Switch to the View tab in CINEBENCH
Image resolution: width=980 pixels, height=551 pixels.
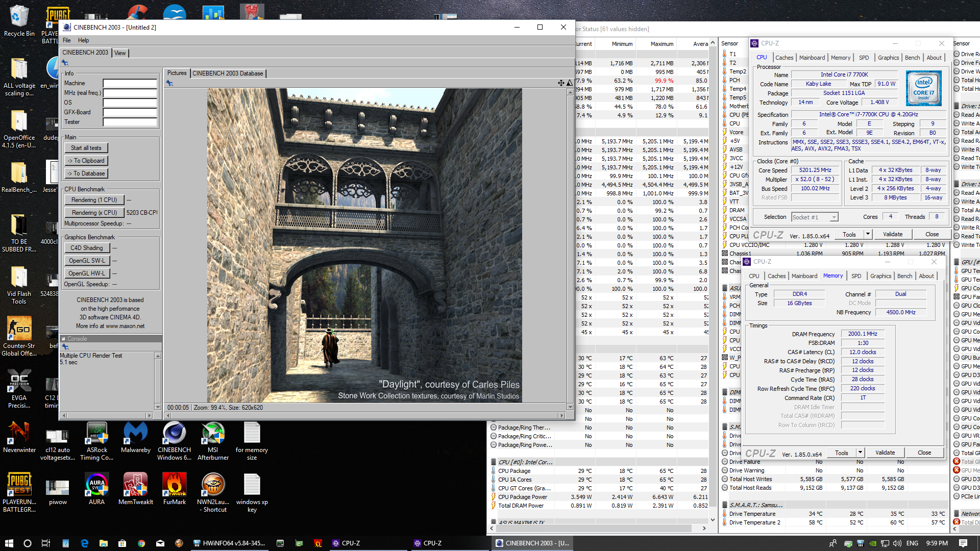(x=120, y=53)
